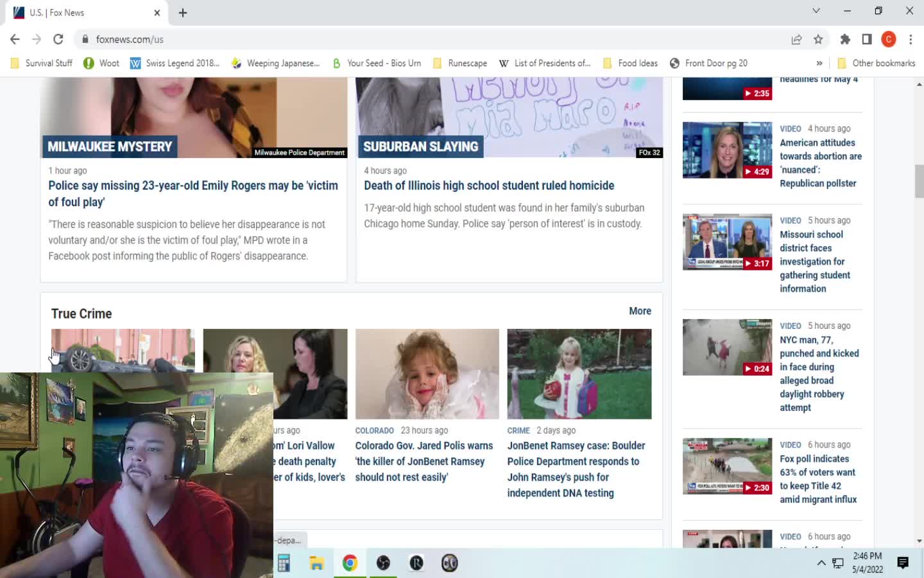Click the scrollbar down arrow

tap(919, 541)
